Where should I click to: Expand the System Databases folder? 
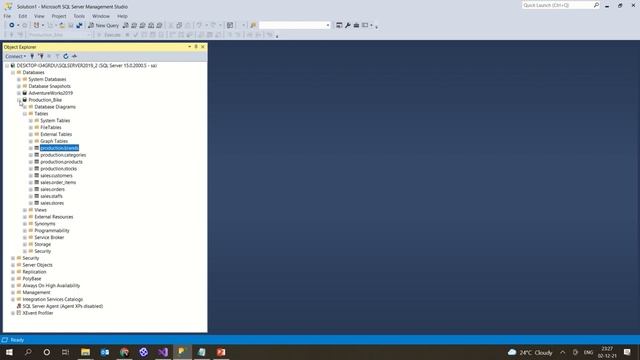point(19,79)
